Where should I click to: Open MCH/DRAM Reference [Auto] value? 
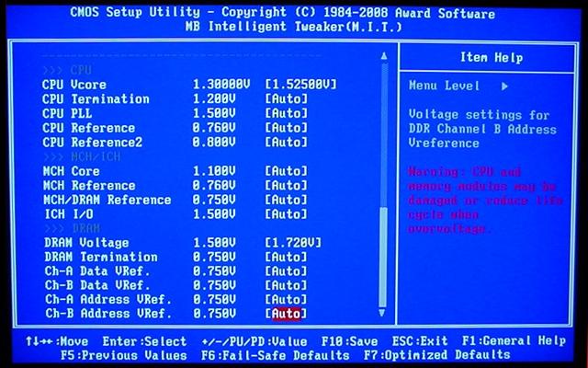click(x=286, y=200)
